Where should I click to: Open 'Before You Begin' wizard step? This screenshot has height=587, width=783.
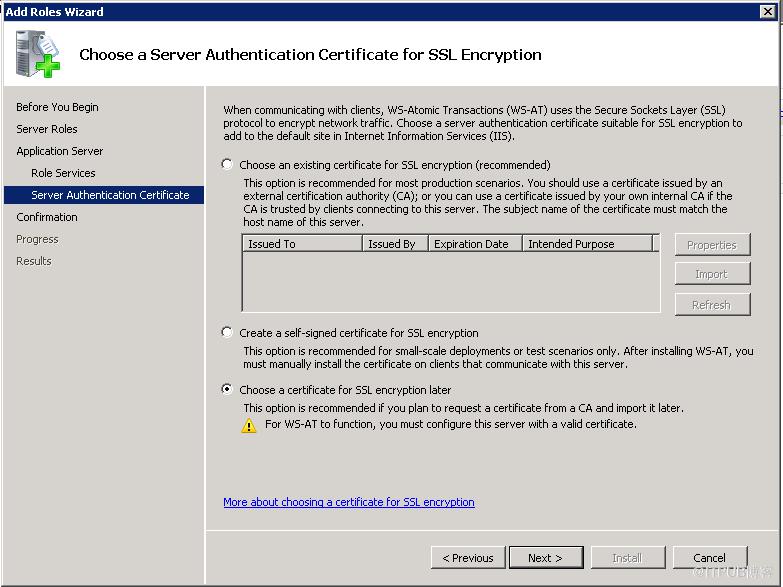pos(57,107)
